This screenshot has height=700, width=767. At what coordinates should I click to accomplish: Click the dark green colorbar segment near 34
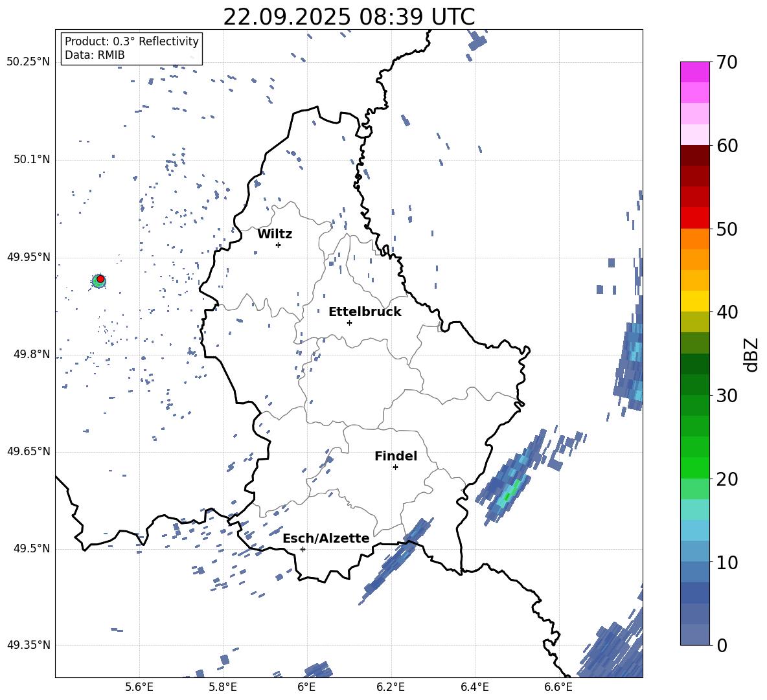click(x=694, y=364)
